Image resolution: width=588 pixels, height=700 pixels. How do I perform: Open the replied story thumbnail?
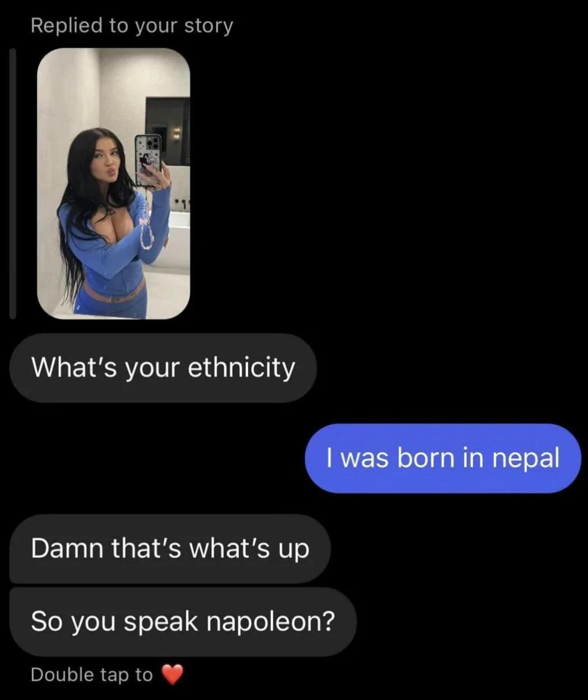coord(114,183)
